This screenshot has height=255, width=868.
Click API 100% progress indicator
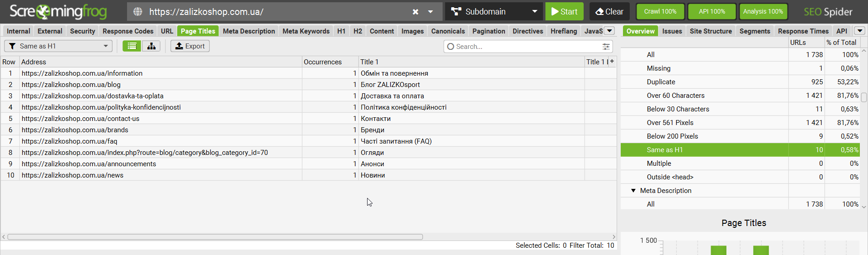712,11
